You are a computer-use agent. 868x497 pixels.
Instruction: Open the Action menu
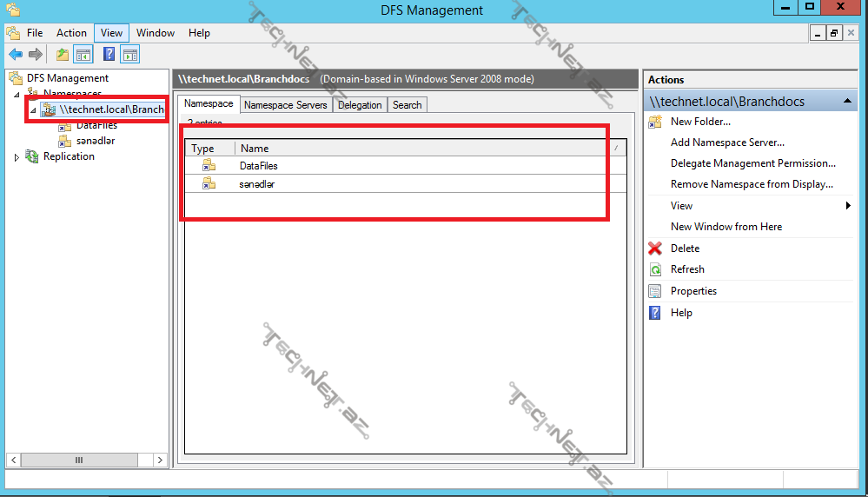pos(71,33)
